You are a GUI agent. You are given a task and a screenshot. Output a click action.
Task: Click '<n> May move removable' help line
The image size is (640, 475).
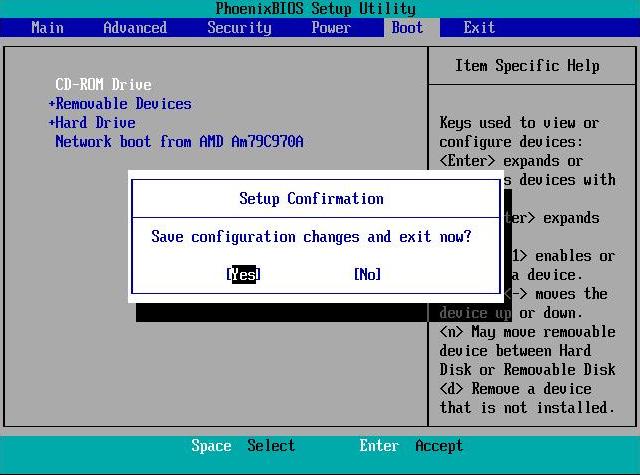point(527,332)
